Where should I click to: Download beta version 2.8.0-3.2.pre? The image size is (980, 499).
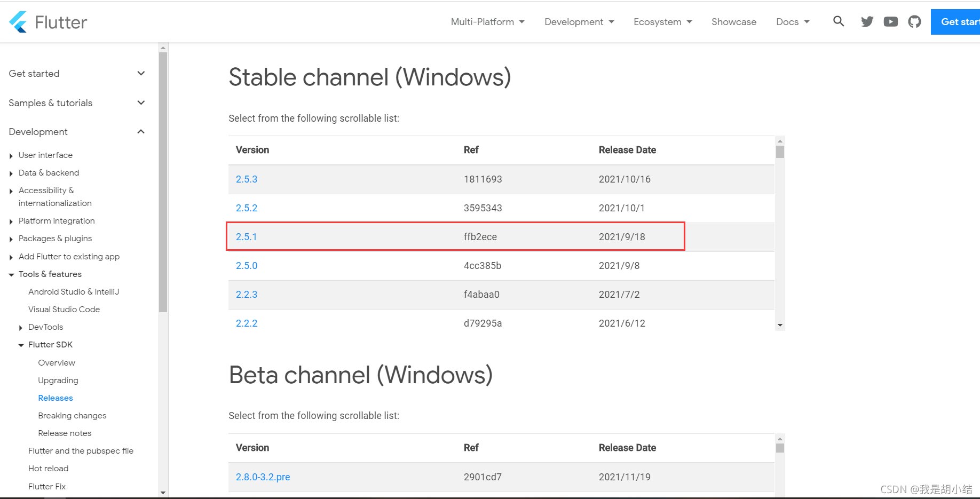(x=263, y=477)
